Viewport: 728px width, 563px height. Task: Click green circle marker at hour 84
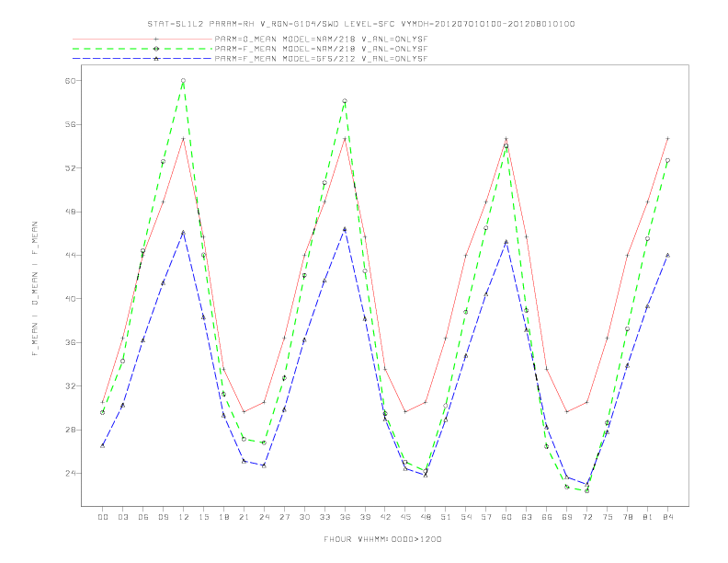tap(668, 160)
